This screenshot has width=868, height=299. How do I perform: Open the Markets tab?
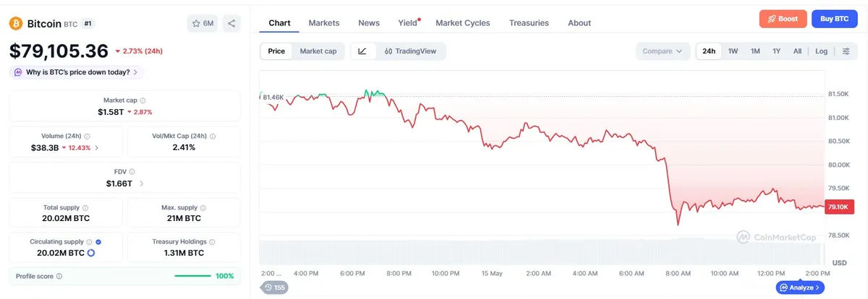324,22
